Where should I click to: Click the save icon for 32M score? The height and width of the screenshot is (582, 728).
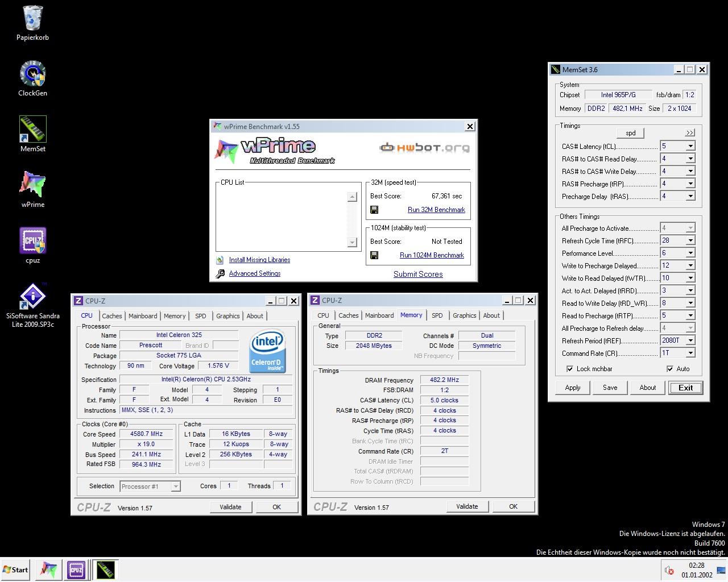pos(374,210)
